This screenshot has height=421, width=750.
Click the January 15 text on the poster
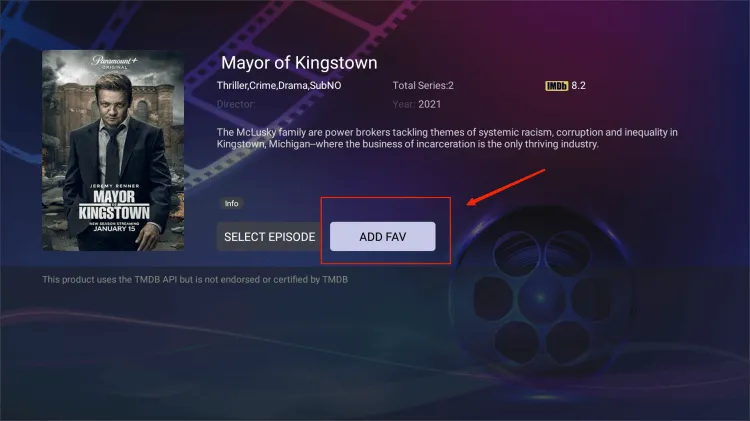114,229
